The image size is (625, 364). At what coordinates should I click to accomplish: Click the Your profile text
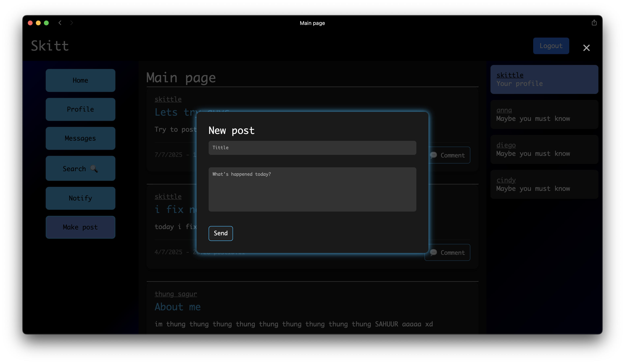(x=519, y=83)
